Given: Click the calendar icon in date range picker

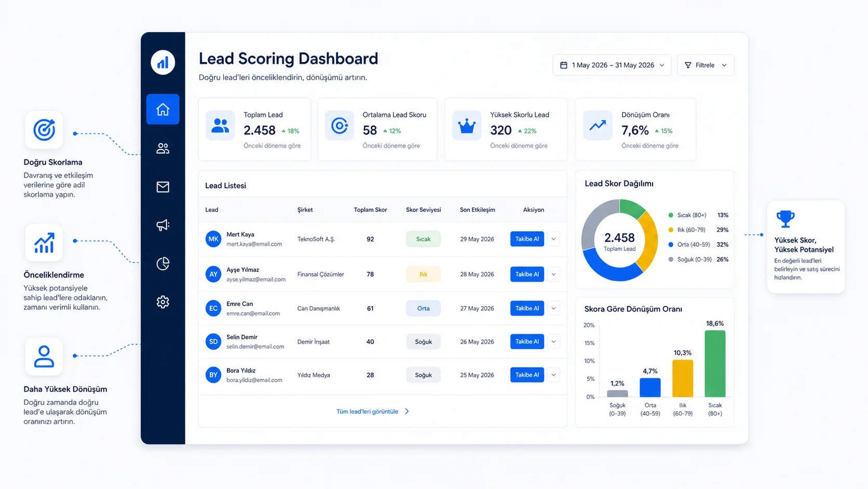Looking at the screenshot, I should [564, 65].
